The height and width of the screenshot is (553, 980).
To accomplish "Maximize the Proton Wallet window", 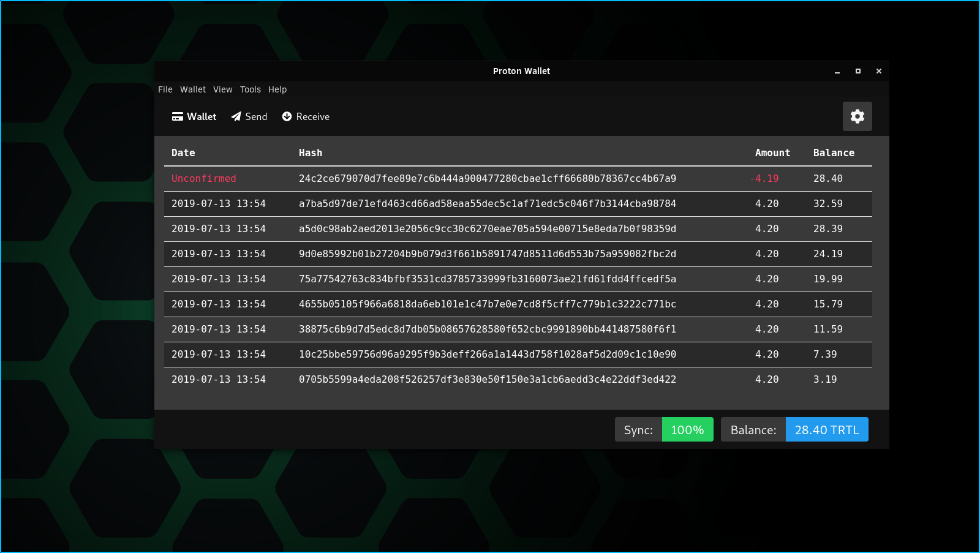I will point(858,71).
